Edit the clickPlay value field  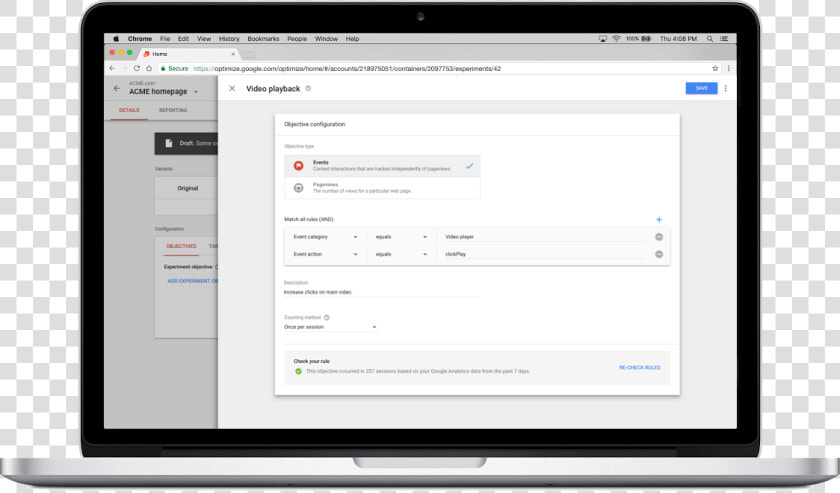pyautogui.click(x=546, y=254)
